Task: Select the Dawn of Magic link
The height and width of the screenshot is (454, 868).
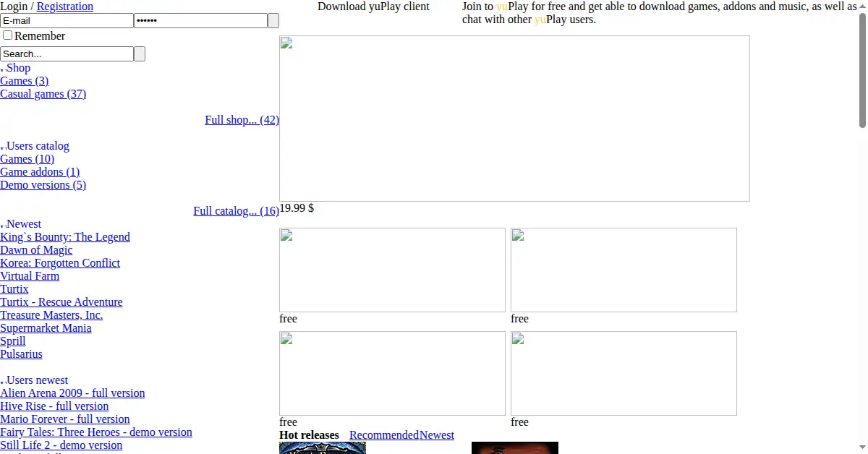Action: (36, 250)
